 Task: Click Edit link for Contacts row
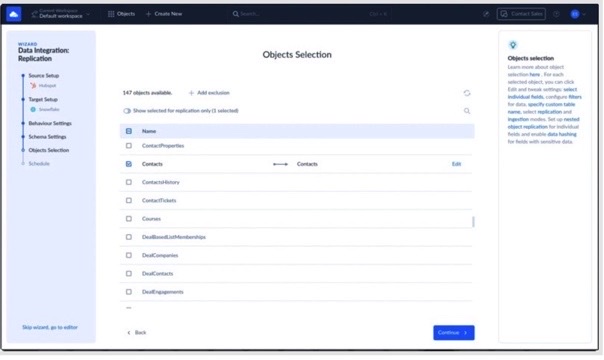(456, 164)
